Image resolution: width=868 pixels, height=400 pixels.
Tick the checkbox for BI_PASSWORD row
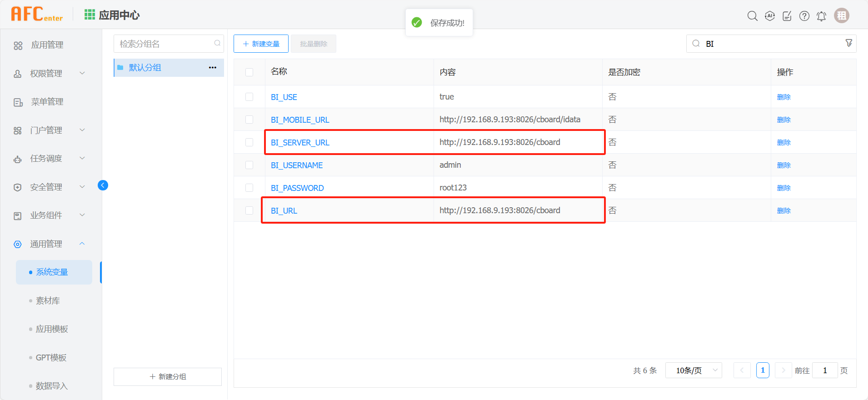tap(249, 188)
